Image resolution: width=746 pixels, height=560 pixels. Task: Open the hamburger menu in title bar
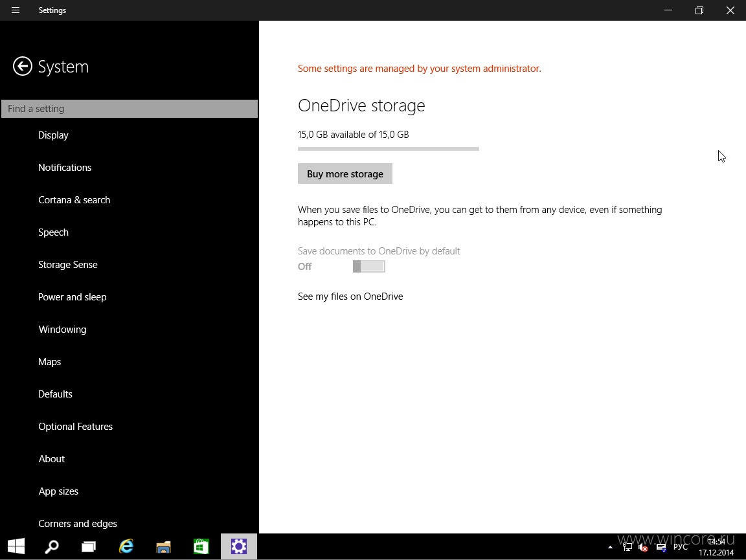point(16,10)
